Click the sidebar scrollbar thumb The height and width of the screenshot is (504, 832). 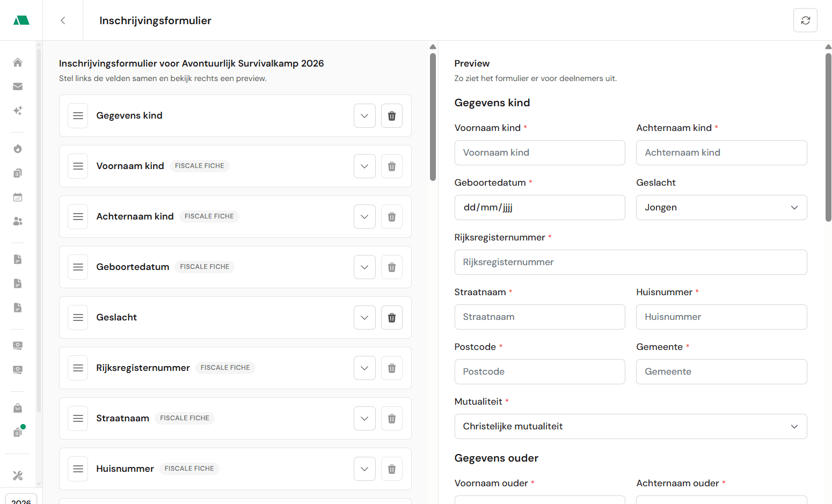pyautogui.click(x=39, y=231)
